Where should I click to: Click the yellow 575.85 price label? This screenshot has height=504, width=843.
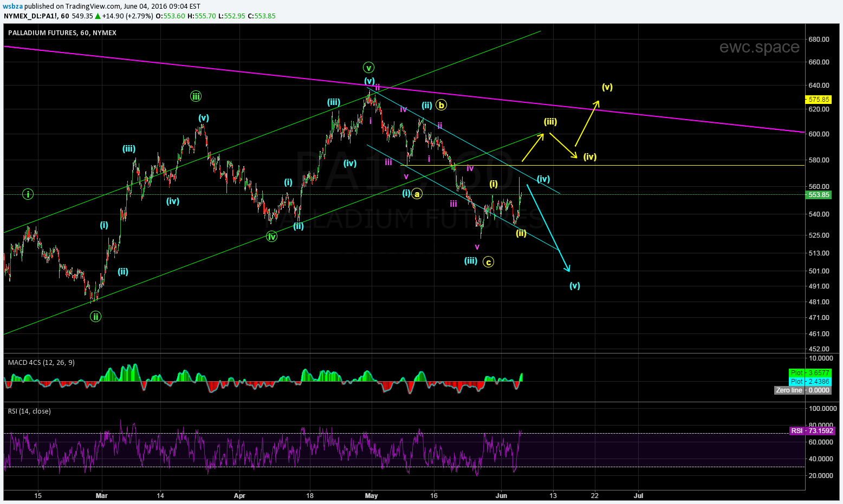point(818,100)
